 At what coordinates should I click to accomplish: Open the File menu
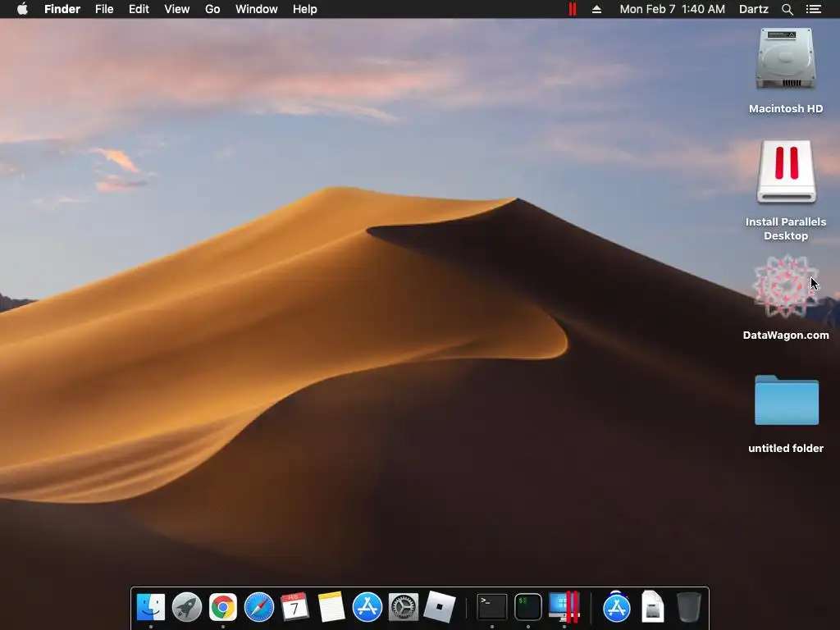[104, 9]
